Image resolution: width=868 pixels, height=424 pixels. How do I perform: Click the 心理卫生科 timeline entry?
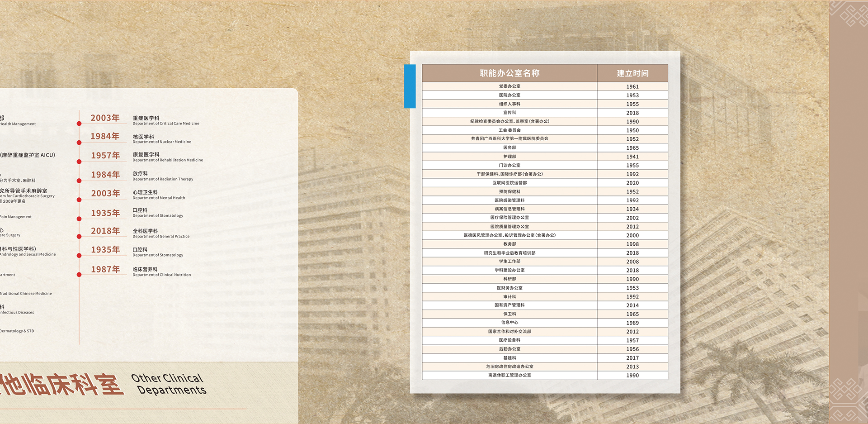[145, 192]
